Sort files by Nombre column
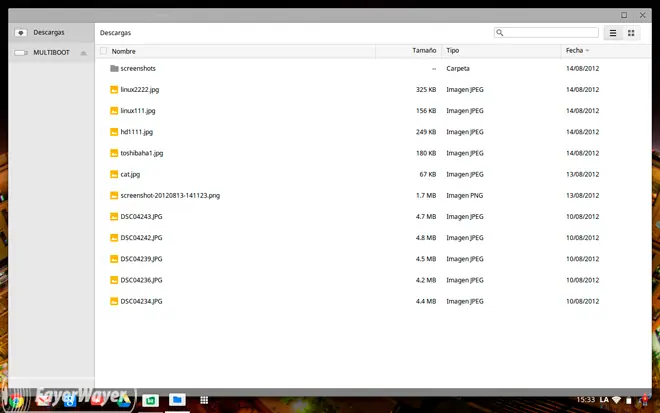The width and height of the screenshot is (660, 413). [123, 51]
